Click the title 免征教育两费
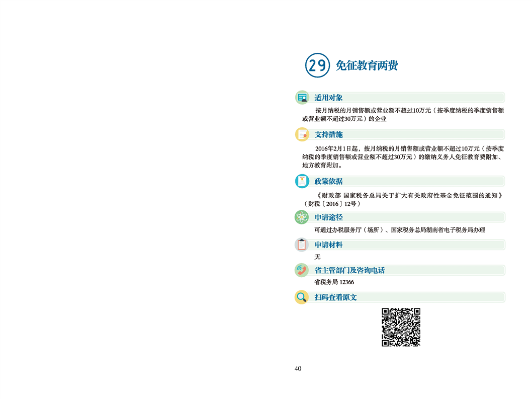 click(367, 65)
